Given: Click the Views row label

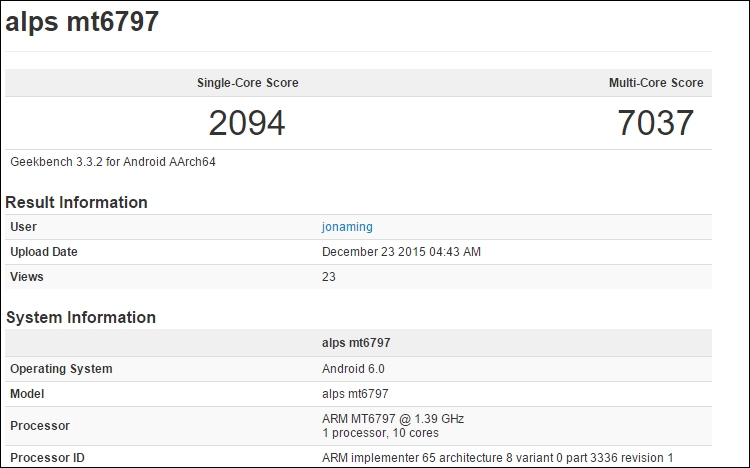Looking at the screenshot, I should pos(27,277).
